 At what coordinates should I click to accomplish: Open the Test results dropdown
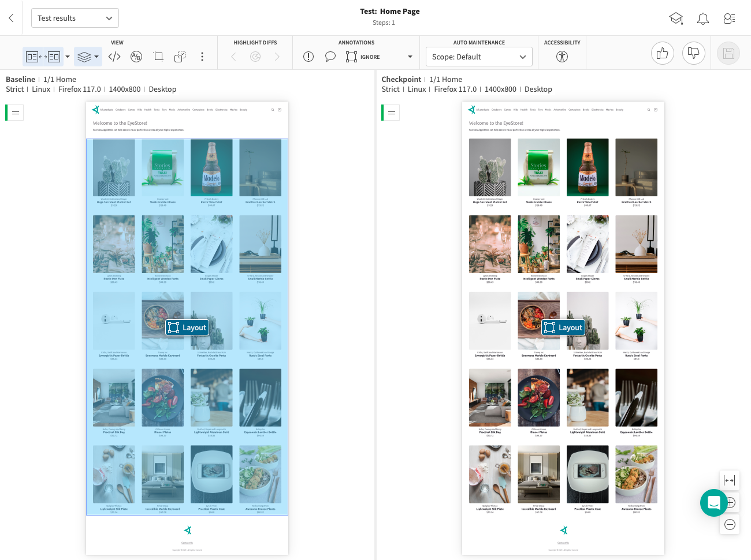[75, 18]
